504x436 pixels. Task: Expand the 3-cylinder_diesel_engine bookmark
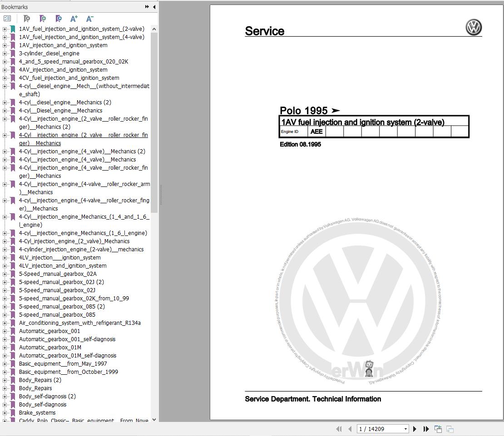pos(5,54)
